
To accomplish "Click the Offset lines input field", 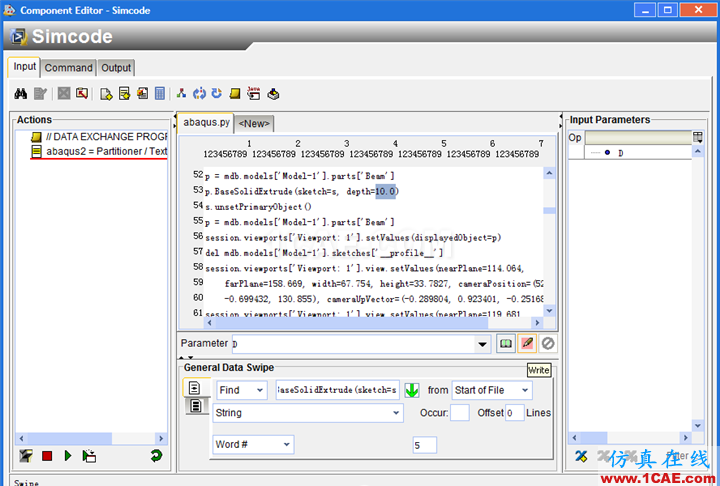I will pyautogui.click(x=515, y=413).
